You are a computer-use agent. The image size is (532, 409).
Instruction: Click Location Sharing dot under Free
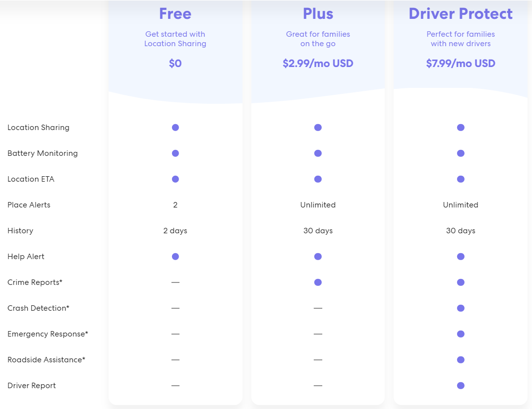coord(175,128)
